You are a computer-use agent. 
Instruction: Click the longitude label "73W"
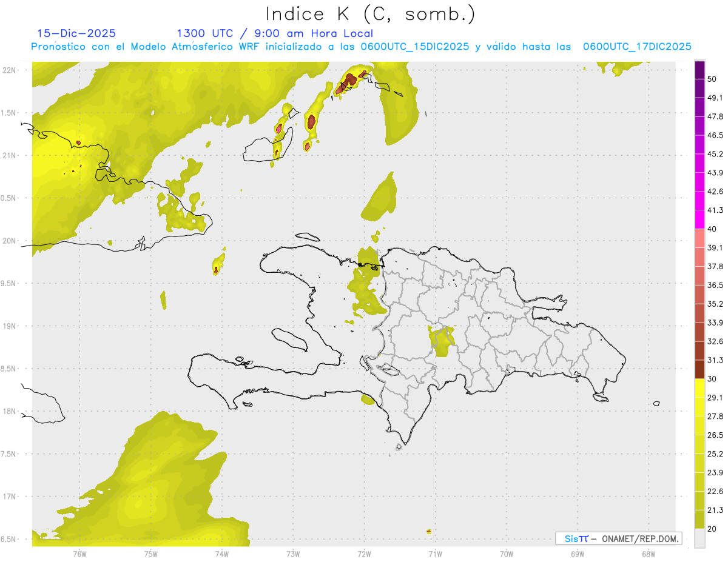click(293, 554)
